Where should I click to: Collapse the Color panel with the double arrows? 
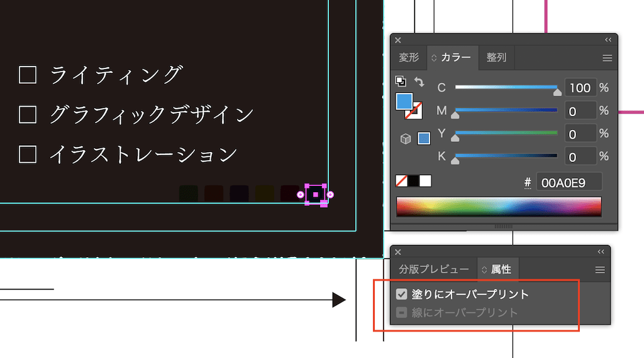click(608, 40)
